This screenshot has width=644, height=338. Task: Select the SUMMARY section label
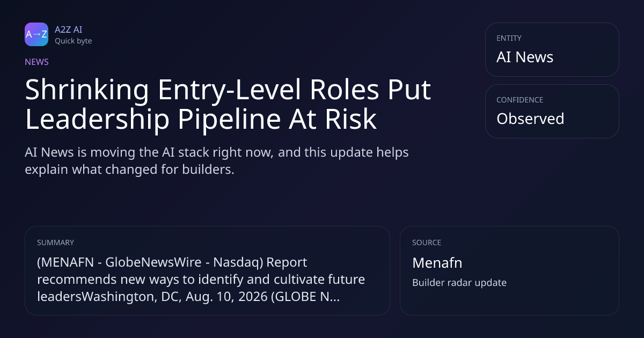click(x=55, y=243)
